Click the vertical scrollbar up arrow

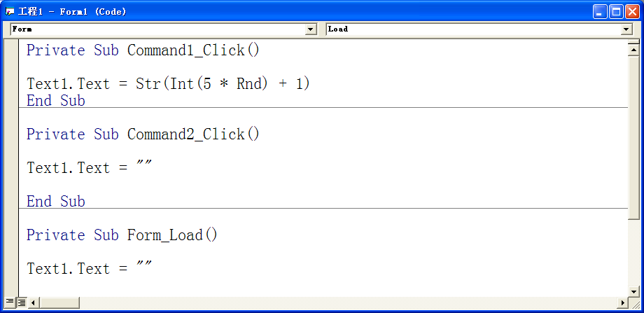(633, 50)
